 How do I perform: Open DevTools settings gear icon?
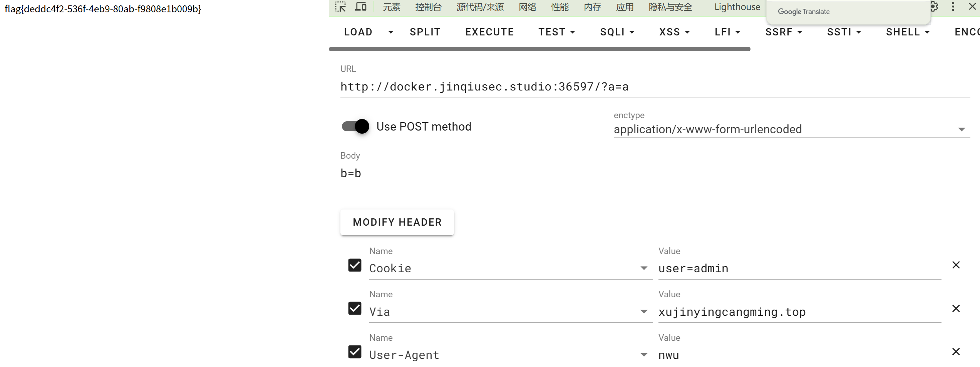click(x=934, y=7)
